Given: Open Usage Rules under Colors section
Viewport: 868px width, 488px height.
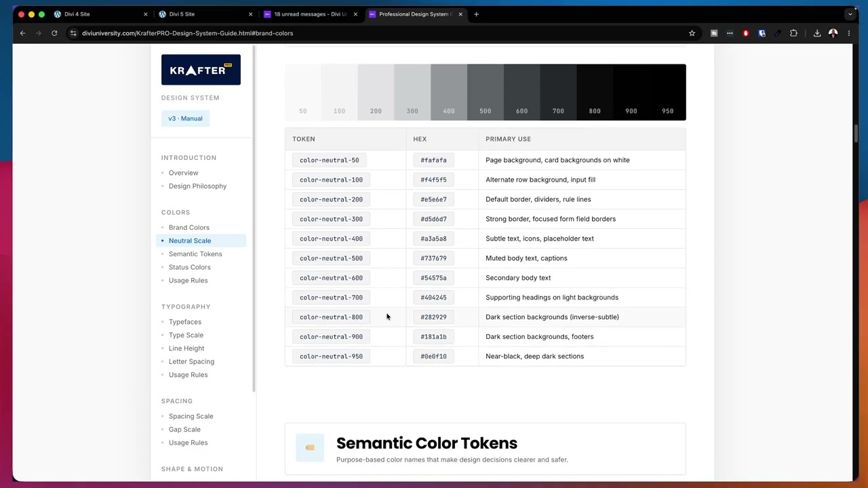Looking at the screenshot, I should (x=188, y=281).
